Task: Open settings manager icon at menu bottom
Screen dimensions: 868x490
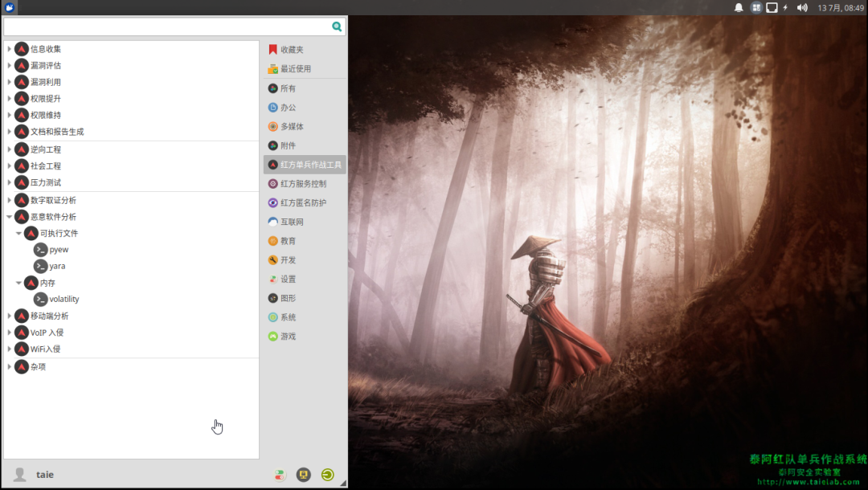Action: pyautogui.click(x=280, y=475)
